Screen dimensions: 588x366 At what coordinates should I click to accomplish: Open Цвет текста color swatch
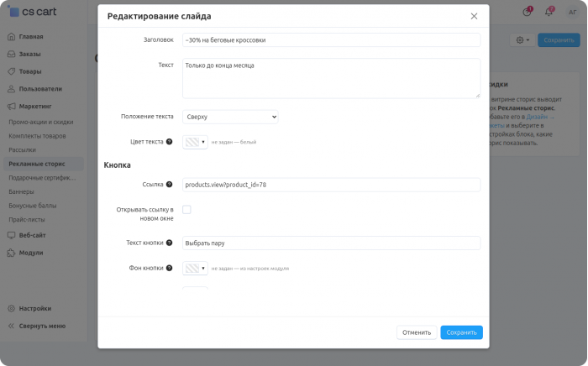195,142
